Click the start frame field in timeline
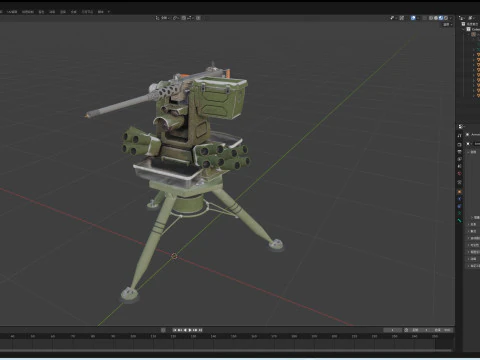480x360 pixels. point(421,330)
